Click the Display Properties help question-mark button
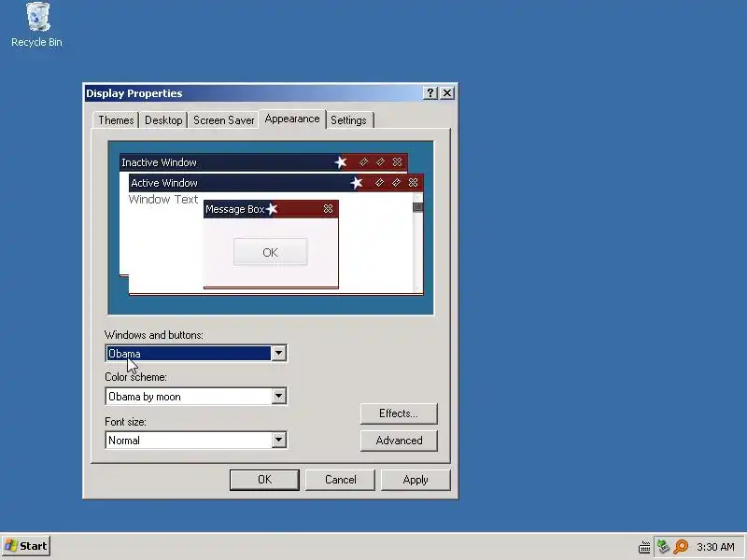 pos(430,92)
